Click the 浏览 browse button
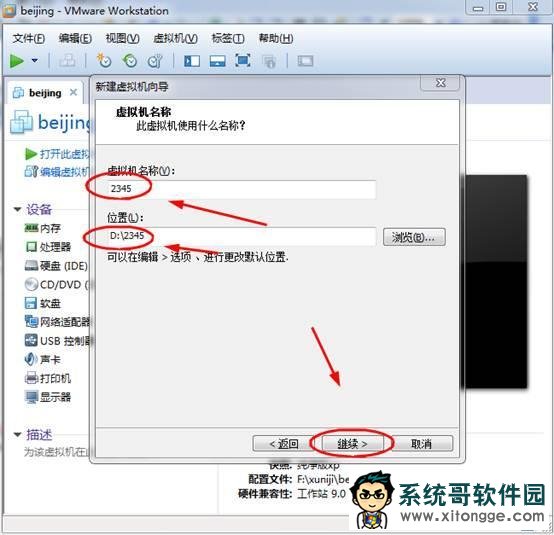554x535 pixels. (414, 237)
